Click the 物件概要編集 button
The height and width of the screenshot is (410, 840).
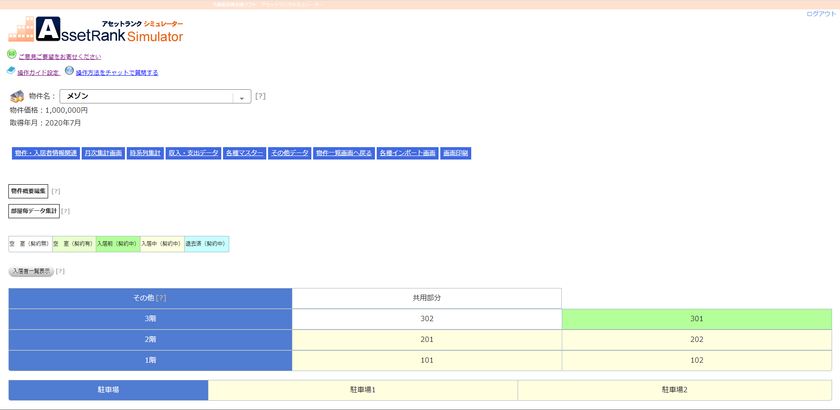(28, 191)
